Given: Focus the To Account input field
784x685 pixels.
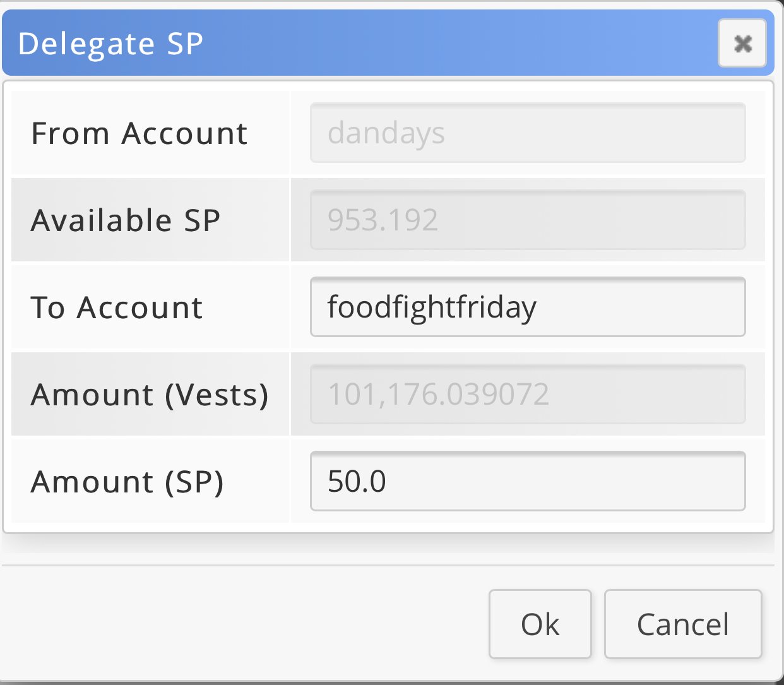Looking at the screenshot, I should [631, 307].
